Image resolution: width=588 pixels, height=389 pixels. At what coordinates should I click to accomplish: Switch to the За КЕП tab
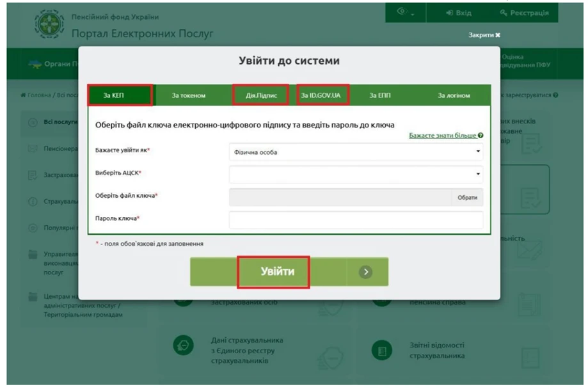(x=120, y=95)
